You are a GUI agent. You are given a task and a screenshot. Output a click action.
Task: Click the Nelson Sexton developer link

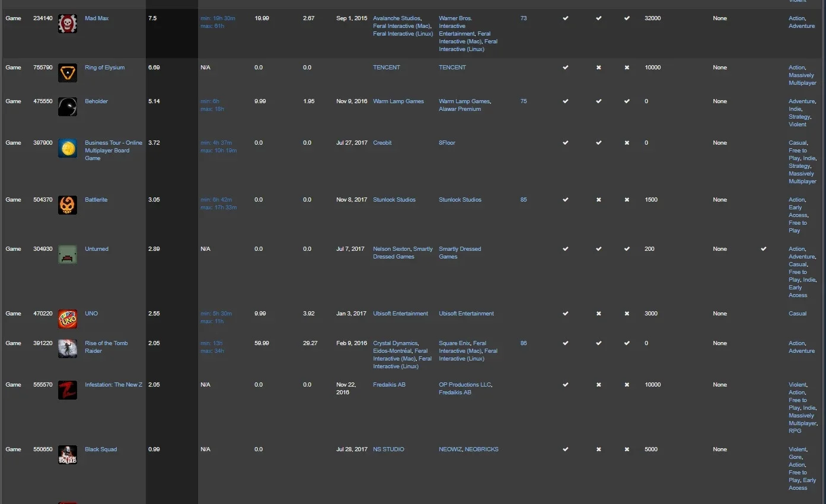[391, 249]
